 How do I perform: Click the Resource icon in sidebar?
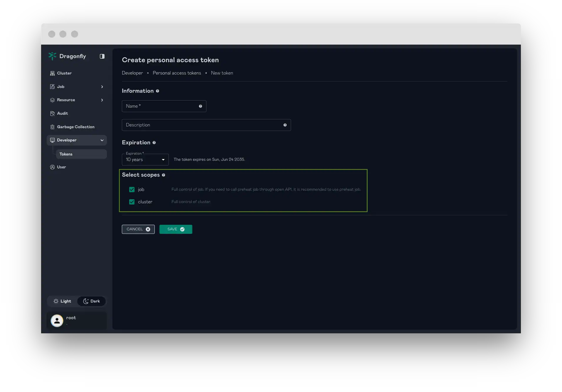52,100
